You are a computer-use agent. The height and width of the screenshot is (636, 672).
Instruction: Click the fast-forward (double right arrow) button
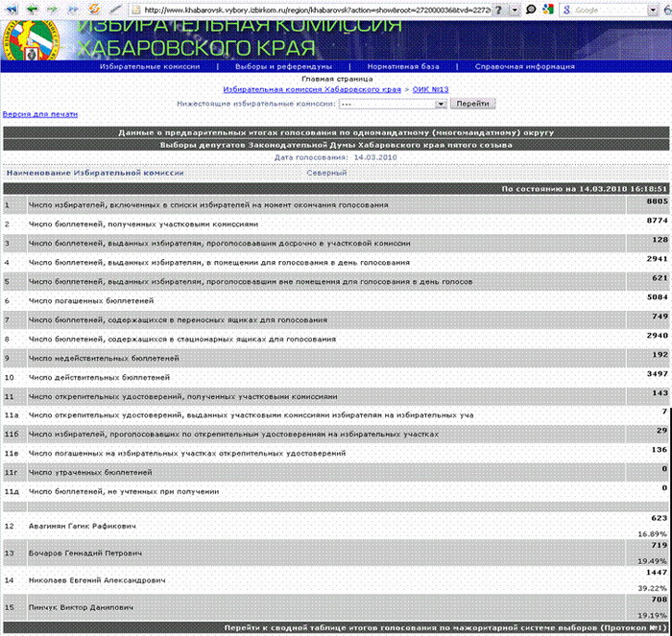pyautogui.click(x=74, y=8)
